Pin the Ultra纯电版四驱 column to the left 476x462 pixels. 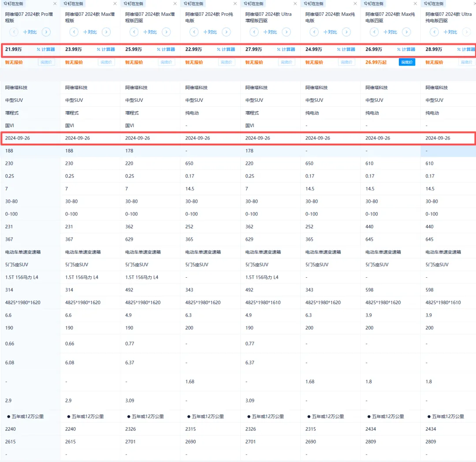click(x=434, y=4)
